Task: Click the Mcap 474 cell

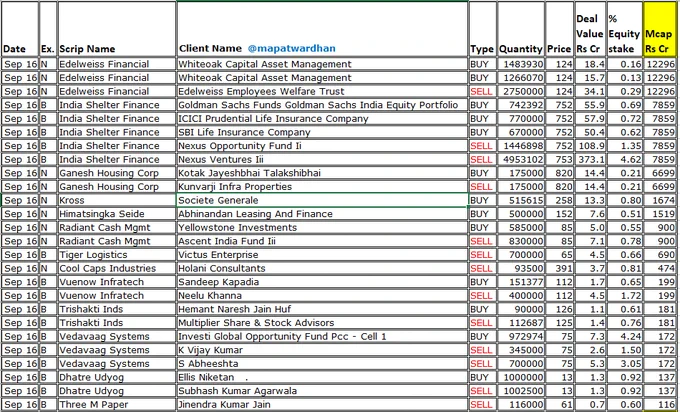Action: click(660, 268)
